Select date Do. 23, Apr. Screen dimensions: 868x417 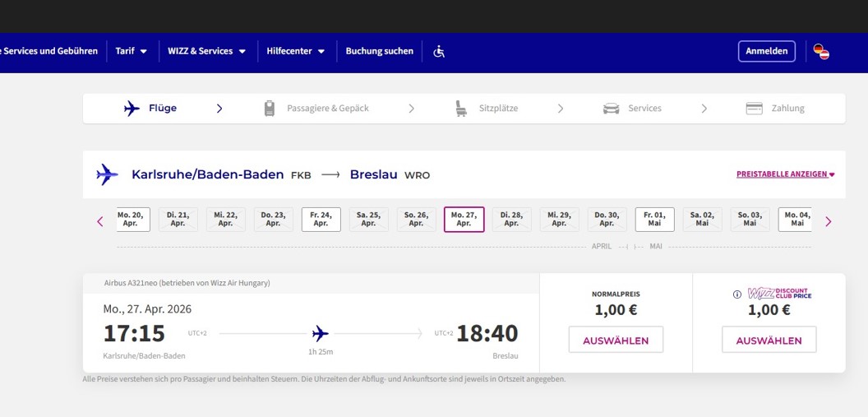[273, 220]
